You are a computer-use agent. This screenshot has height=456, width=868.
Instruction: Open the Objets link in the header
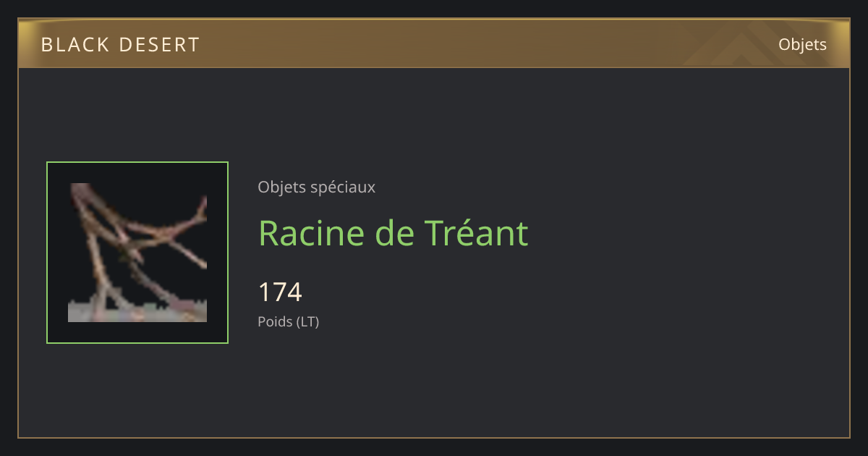[802, 45]
